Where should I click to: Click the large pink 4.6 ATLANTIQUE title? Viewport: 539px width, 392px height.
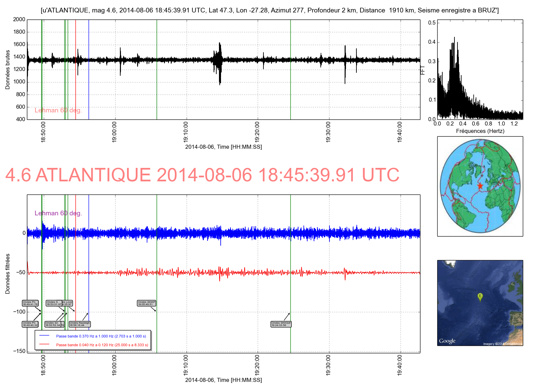point(202,175)
